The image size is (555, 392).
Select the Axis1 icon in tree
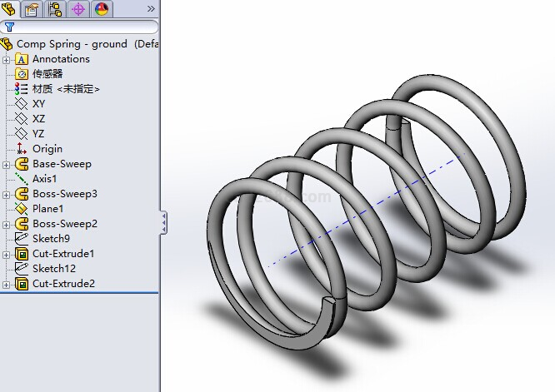[x=22, y=179]
